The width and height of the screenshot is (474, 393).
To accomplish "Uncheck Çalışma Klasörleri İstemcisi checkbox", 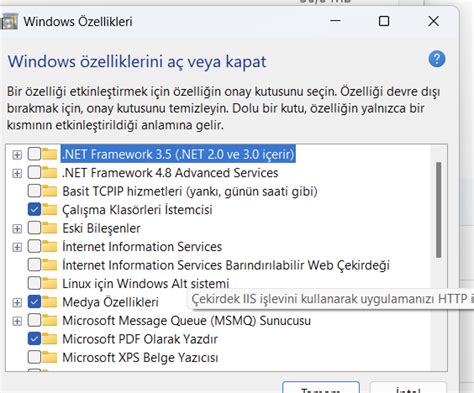I will 34,210.
